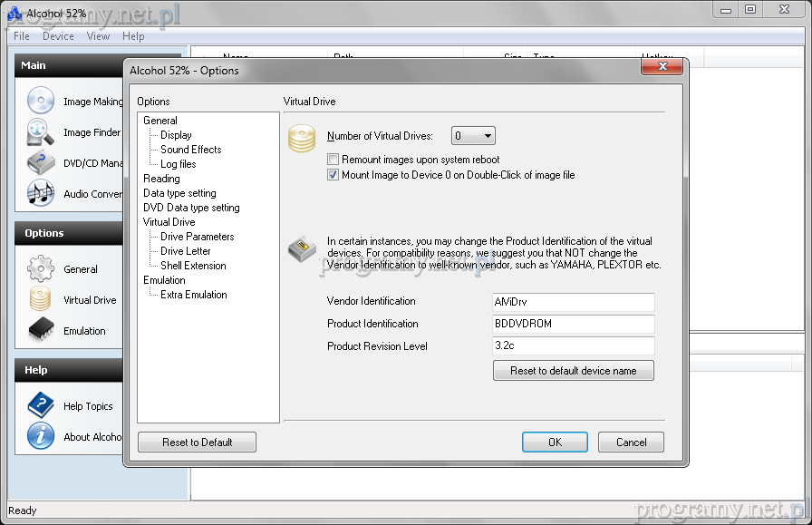Click the Product Revision Level field
The image size is (812, 525).
coord(573,346)
